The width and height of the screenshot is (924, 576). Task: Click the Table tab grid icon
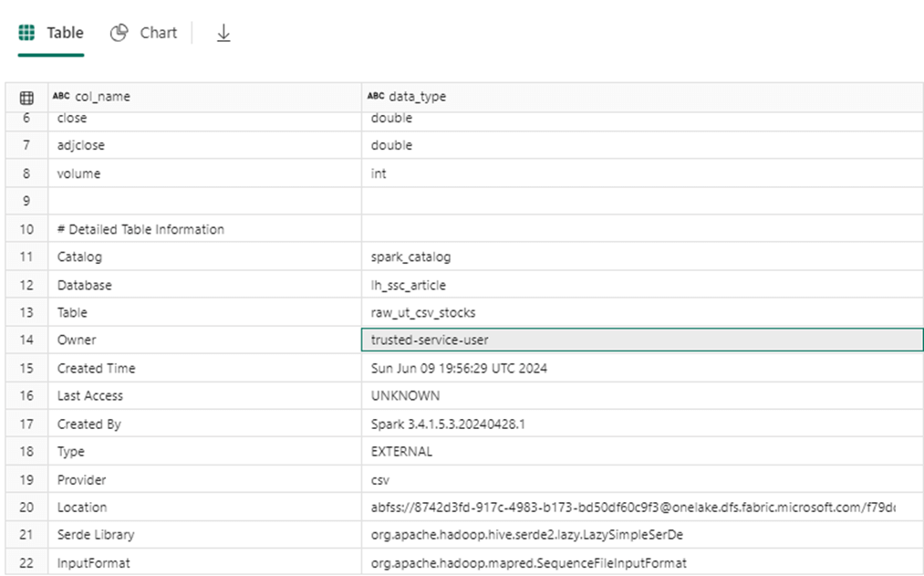pos(27,33)
